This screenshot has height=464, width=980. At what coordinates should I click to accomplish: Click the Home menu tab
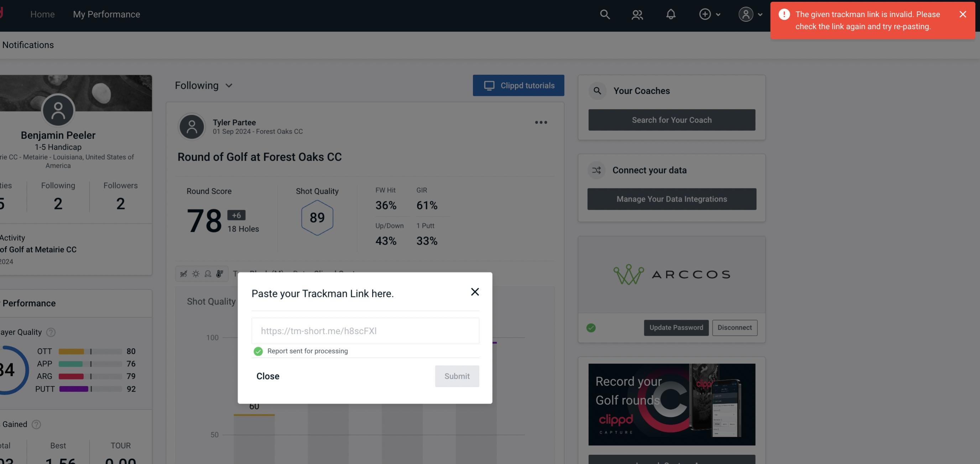point(42,14)
